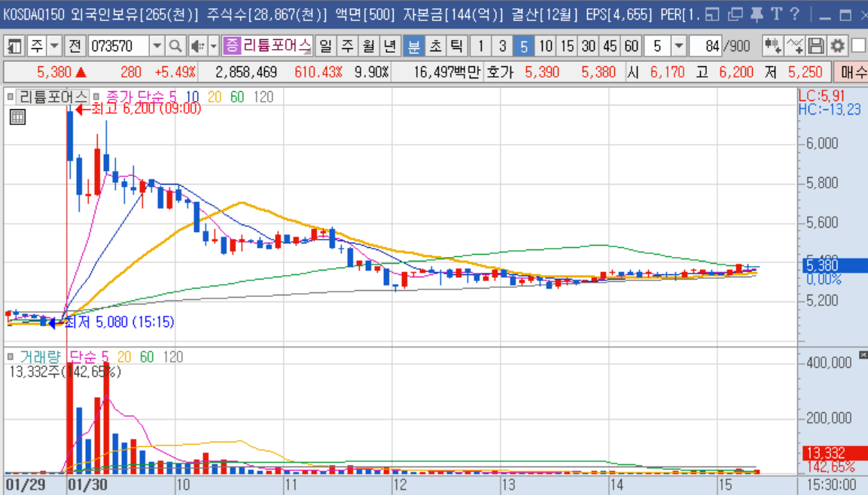Click the add candle chart icon
868x495 pixels.
(772, 46)
